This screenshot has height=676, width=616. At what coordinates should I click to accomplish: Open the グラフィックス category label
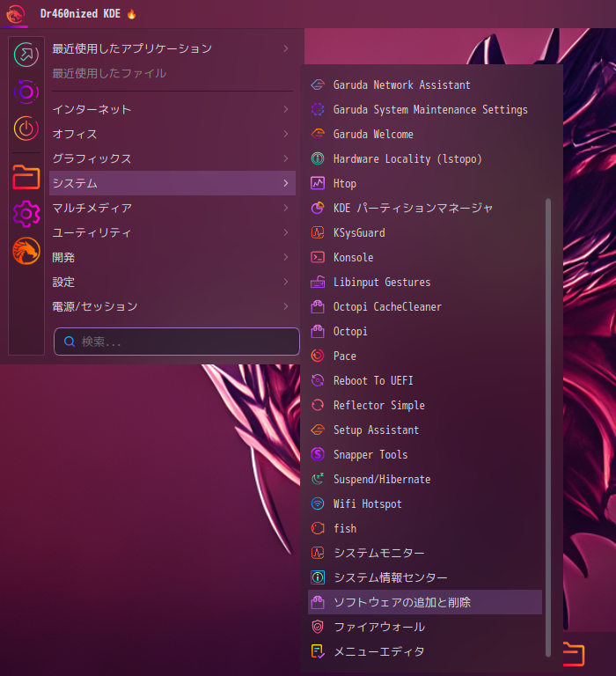(92, 158)
